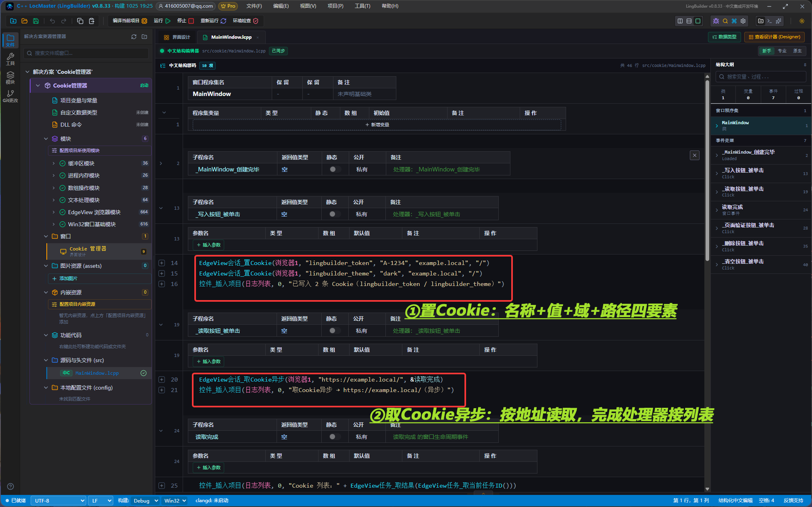
Task: Refresh the solution explorer panel
Action: pos(134,37)
